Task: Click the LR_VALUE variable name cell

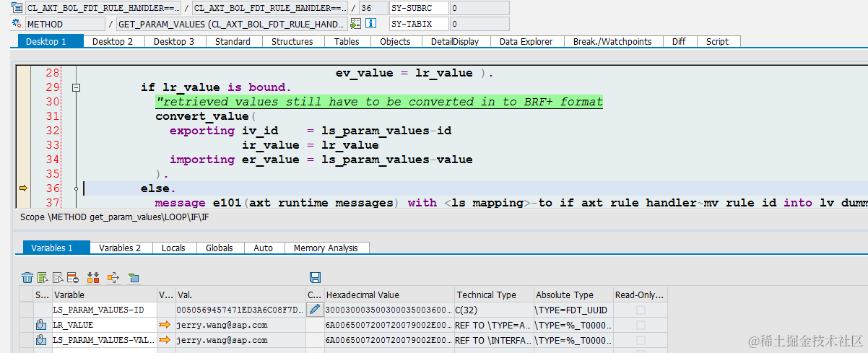Action: point(103,325)
